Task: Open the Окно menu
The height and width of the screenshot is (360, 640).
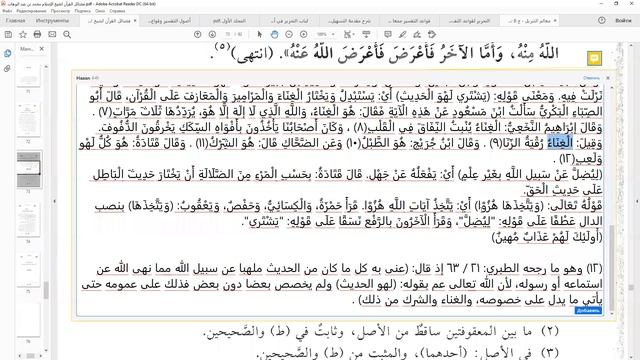Action: (100, 11)
